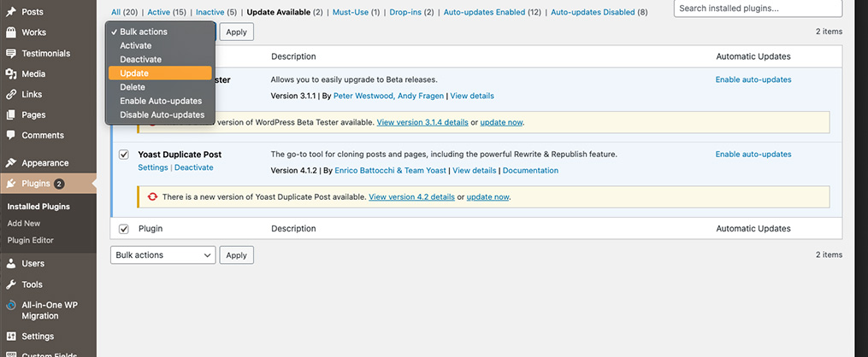Click the Links chain icon

[x=10, y=95]
